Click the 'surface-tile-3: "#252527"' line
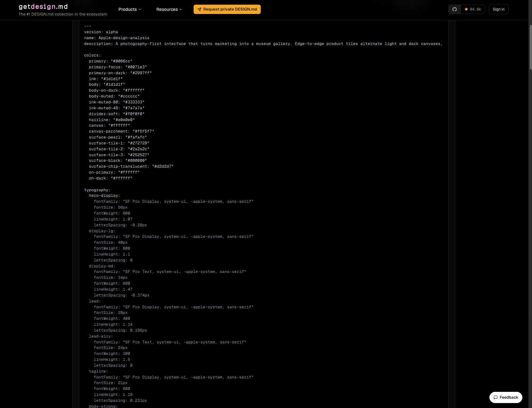 click(119, 155)
